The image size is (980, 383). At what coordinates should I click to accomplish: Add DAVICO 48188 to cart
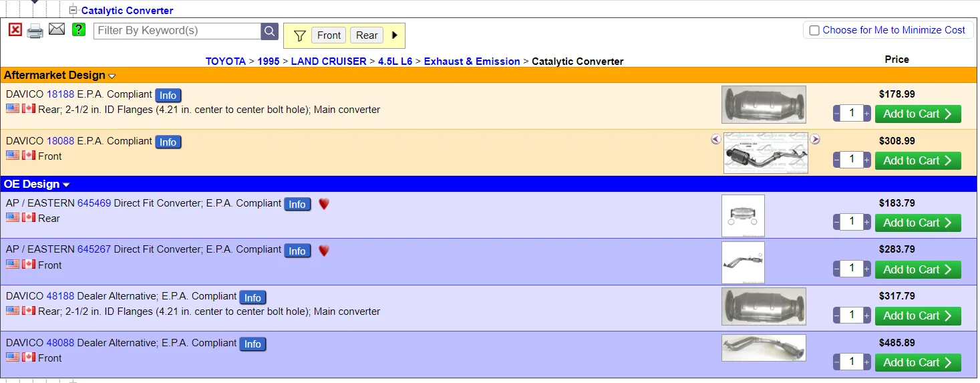(918, 315)
